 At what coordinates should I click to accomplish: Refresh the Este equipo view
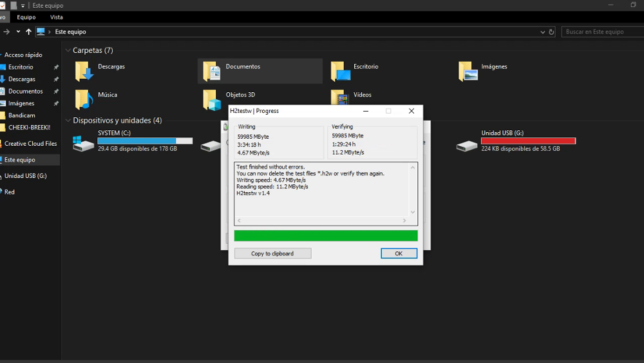(x=552, y=32)
